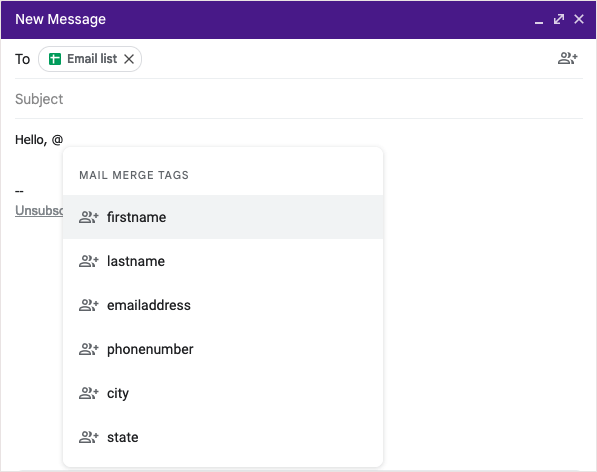The height and width of the screenshot is (472, 597).
Task: Open the Unsubscribe link
Action: [x=39, y=210]
